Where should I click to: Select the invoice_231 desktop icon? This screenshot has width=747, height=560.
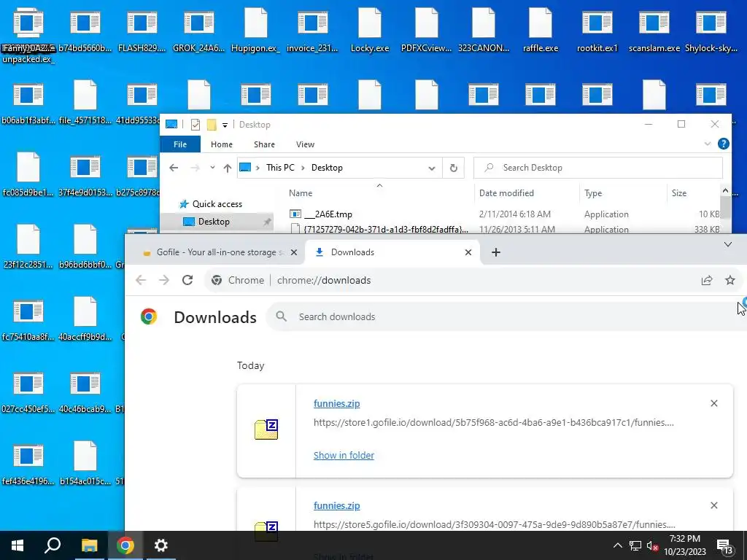pyautogui.click(x=312, y=30)
